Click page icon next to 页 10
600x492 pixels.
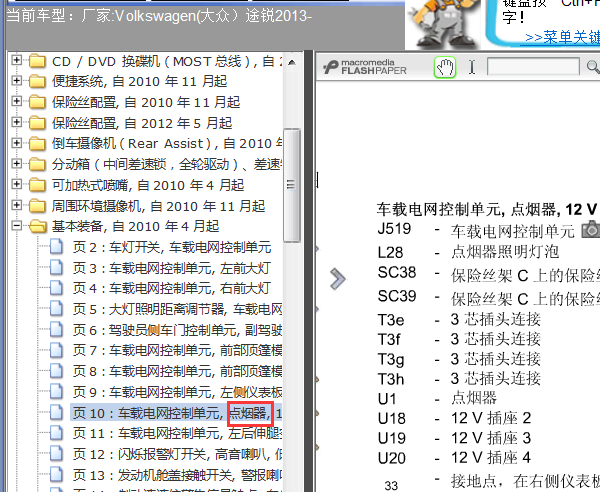click(56, 412)
